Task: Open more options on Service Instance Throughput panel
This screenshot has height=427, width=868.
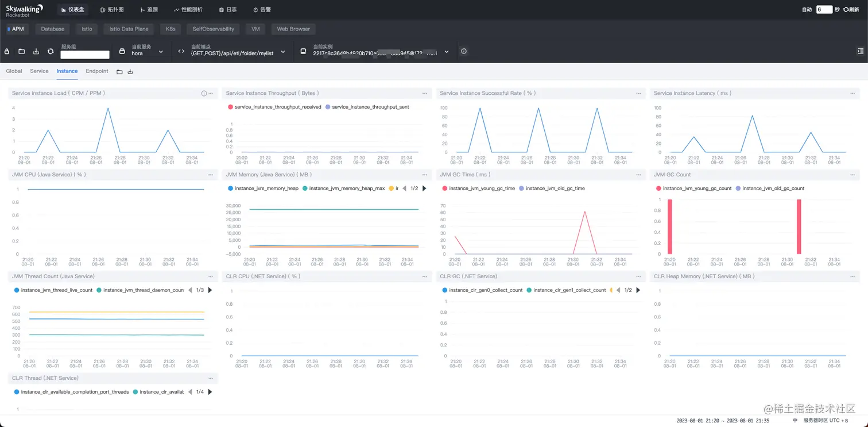Action: point(425,93)
